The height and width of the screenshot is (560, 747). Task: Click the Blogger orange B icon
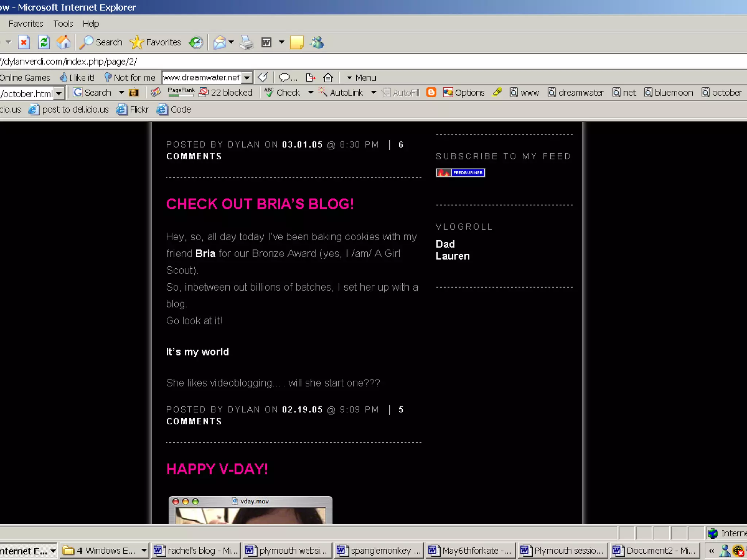431,93
